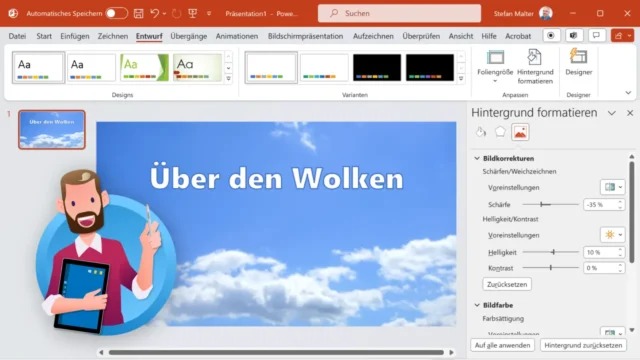Open the Acrobat tab
The height and width of the screenshot is (360, 640).
(518, 36)
